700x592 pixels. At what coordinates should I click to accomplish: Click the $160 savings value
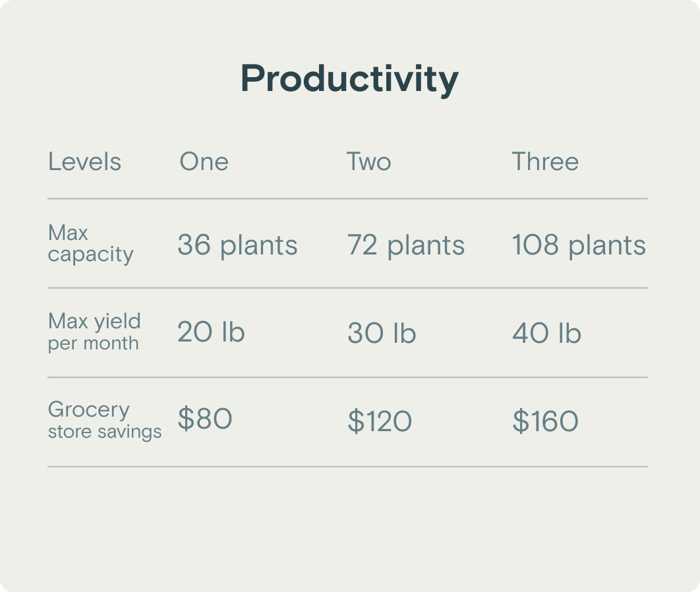point(545,421)
